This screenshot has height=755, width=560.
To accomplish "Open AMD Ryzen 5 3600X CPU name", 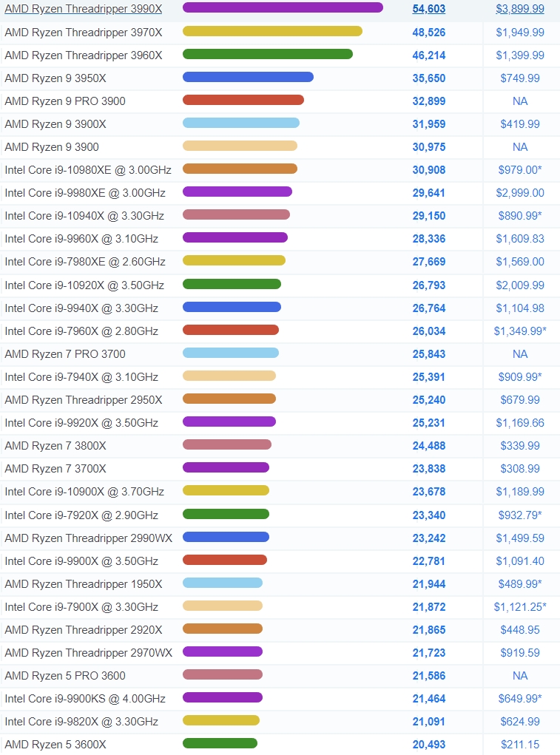I will [55, 745].
